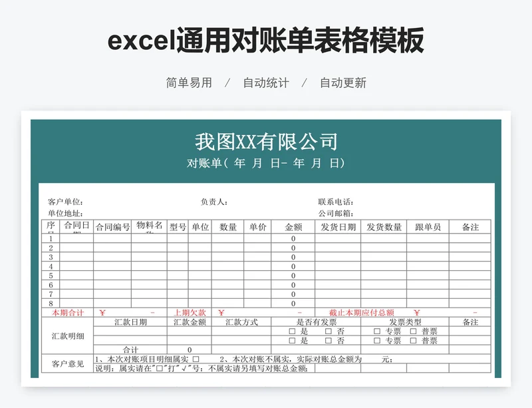Tick the 普票 checkbox in lower invoice row
Image resolution: width=532 pixels, height=408 pixels.
click(x=413, y=340)
